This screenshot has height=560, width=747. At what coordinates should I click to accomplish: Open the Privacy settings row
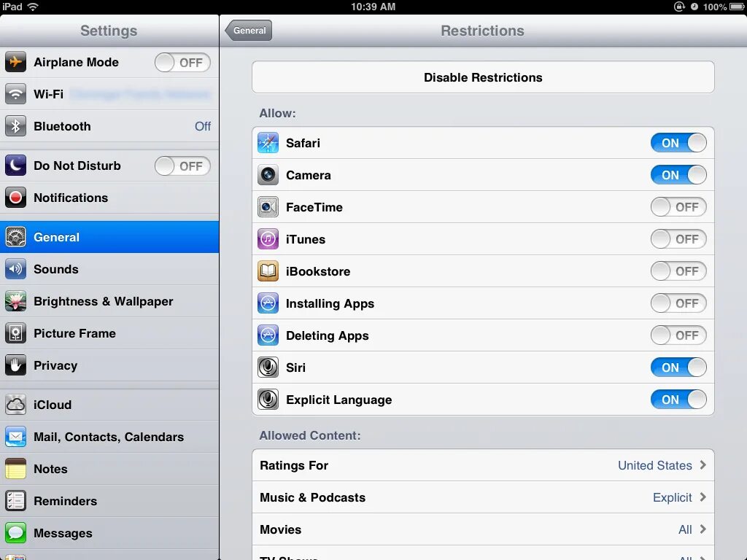click(109, 366)
